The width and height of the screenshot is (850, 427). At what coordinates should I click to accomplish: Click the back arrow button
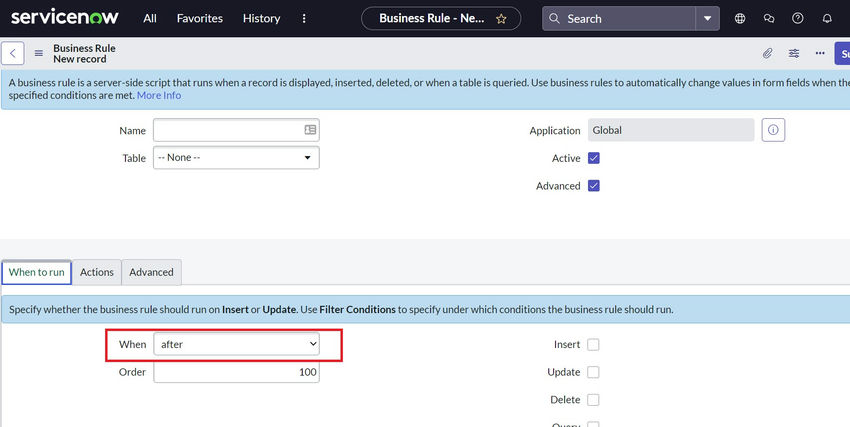tap(13, 53)
